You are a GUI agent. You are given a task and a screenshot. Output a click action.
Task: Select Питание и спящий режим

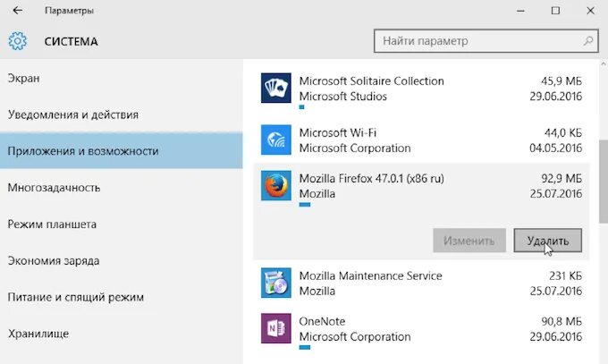coord(76,297)
